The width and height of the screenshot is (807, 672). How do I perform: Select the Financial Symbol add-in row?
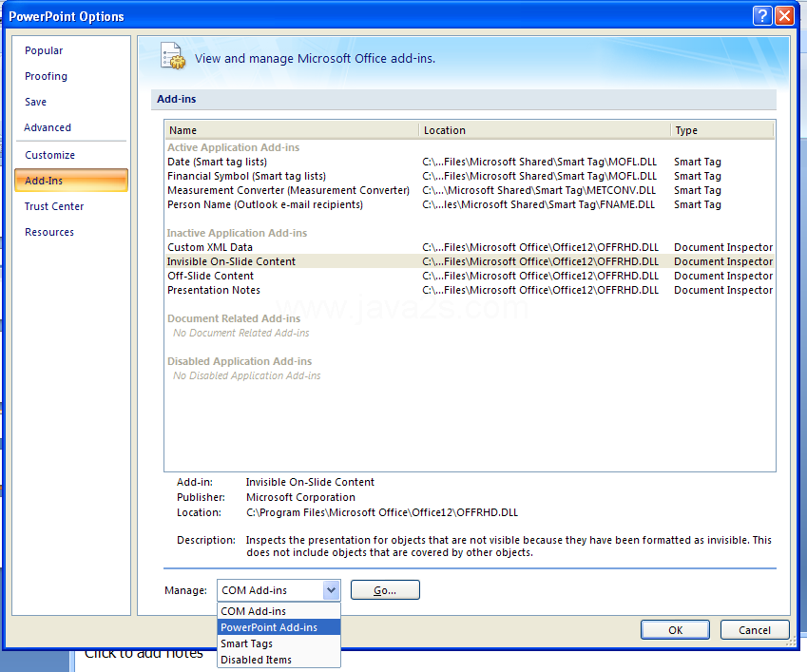(470, 176)
